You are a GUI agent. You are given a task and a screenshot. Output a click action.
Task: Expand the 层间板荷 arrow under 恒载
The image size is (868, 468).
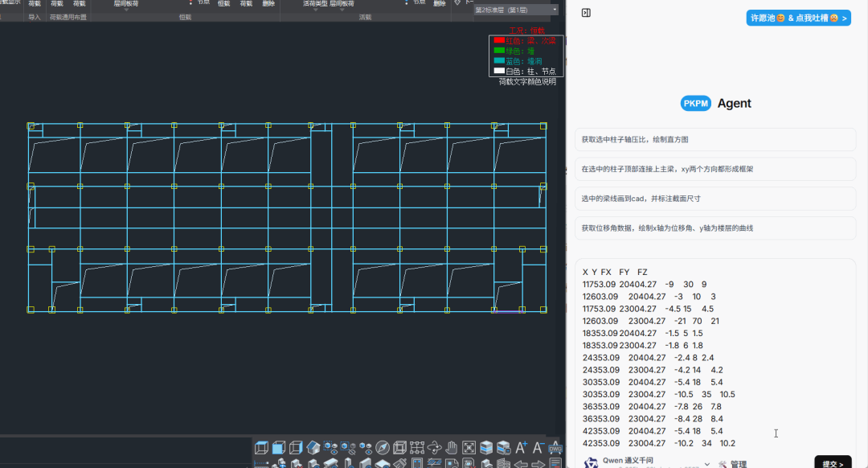click(x=126, y=10)
